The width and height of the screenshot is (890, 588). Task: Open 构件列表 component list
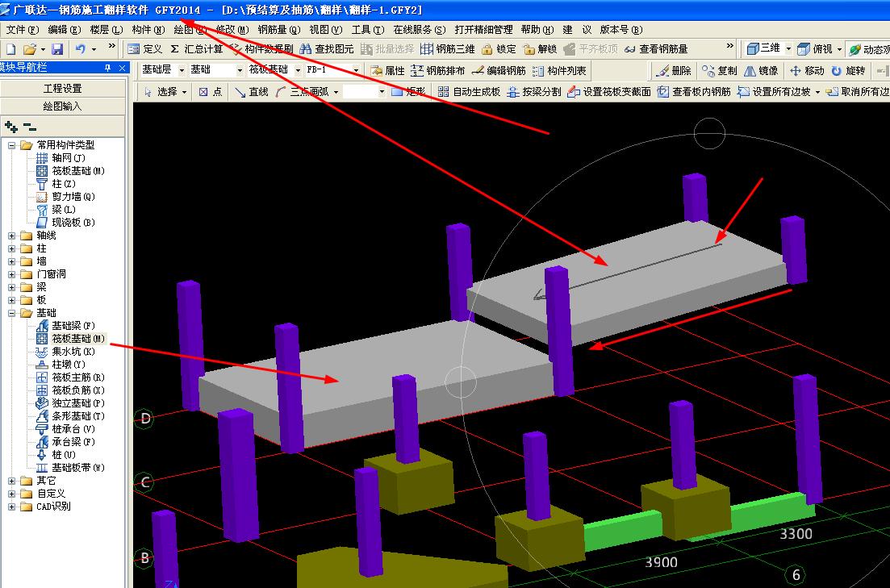click(560, 70)
